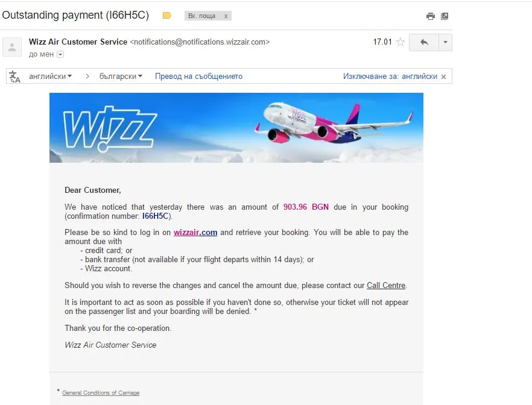Remove the 'Вх. поща' label with x
The width and height of the screenshot is (532, 405).
[x=226, y=16]
